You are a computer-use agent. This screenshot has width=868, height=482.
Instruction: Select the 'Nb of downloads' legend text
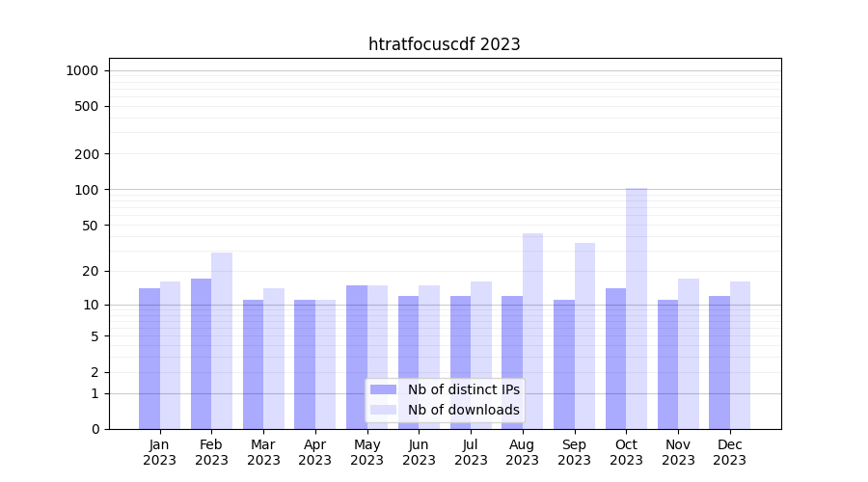coord(463,410)
